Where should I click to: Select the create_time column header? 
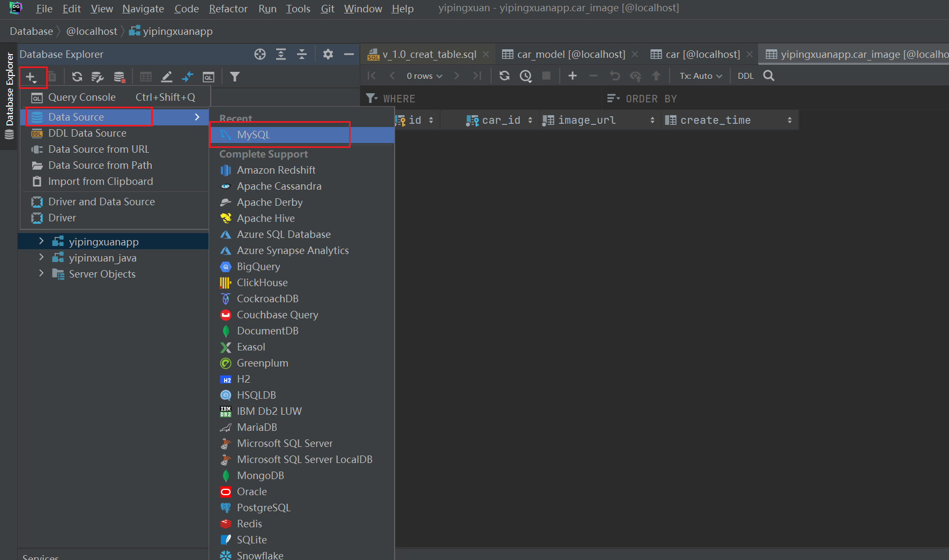click(730, 120)
